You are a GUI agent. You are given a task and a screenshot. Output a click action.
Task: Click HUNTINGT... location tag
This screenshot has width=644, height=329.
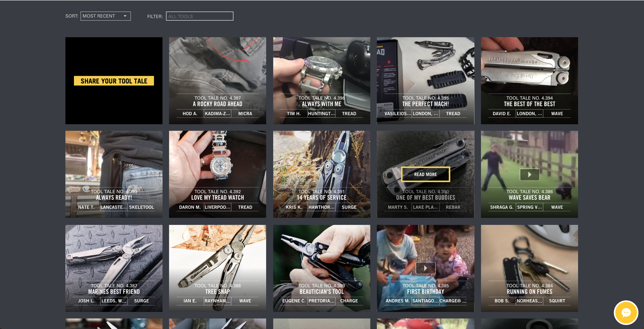321,114
